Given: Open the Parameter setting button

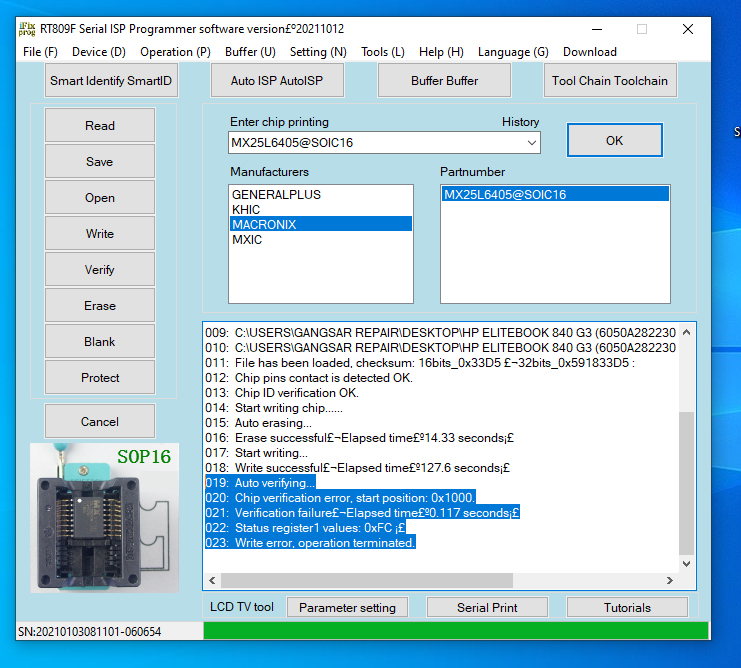Looking at the screenshot, I should [x=347, y=608].
